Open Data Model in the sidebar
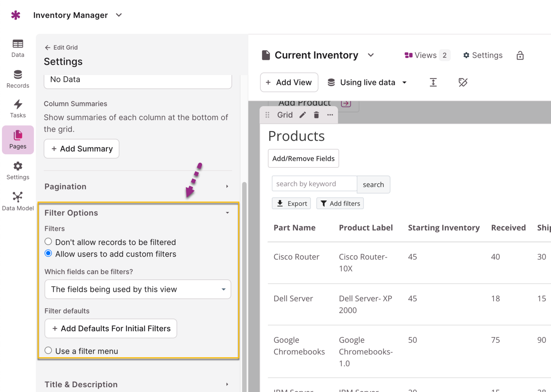Viewport: 551px width, 392px height. [18, 201]
